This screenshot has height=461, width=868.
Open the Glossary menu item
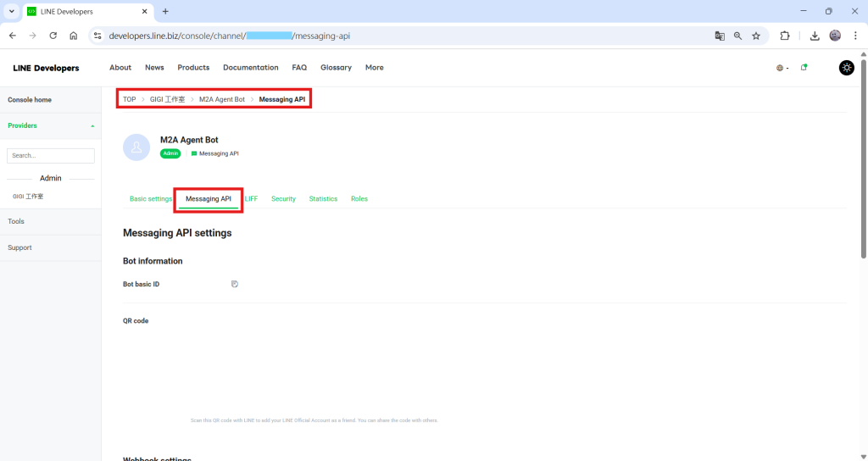[336, 68]
